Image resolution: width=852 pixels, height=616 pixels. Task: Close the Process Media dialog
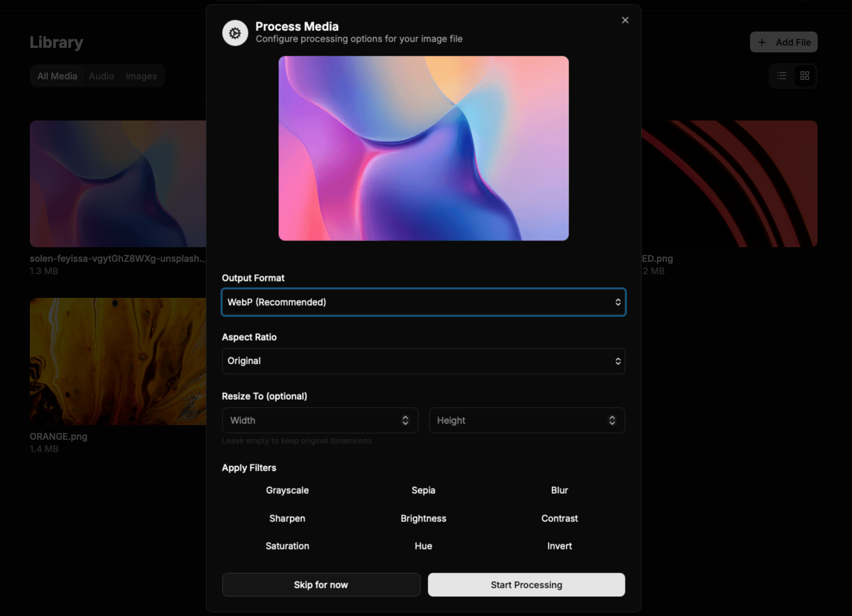(625, 20)
